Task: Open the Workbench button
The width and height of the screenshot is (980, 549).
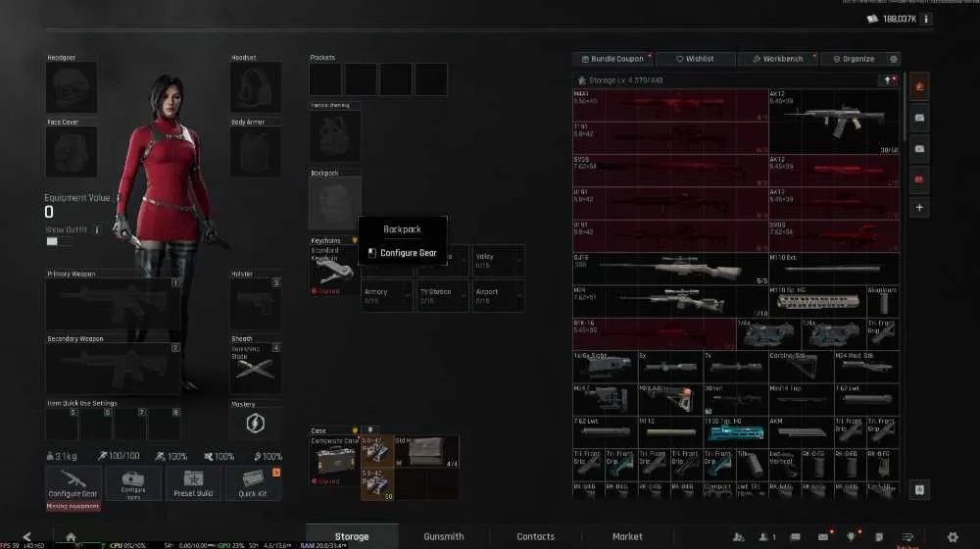Action: [777, 59]
